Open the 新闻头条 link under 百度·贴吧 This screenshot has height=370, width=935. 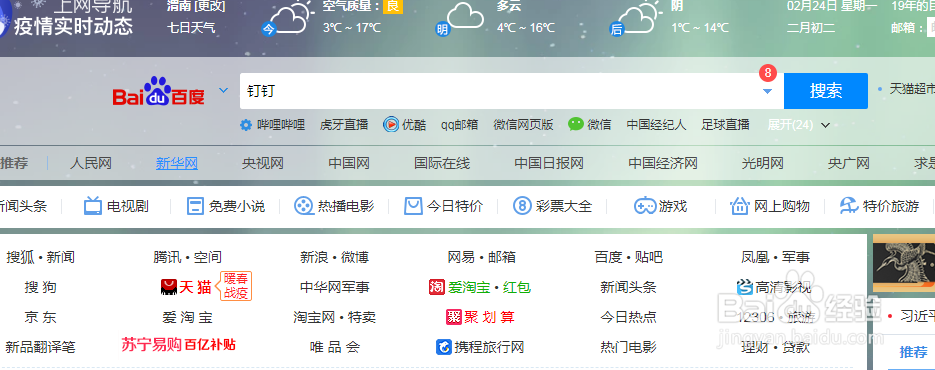click(x=629, y=287)
